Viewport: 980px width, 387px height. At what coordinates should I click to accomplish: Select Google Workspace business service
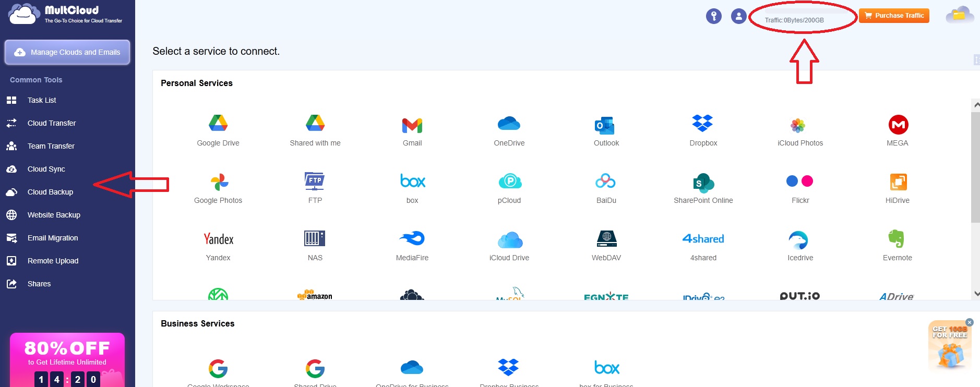[218, 372]
